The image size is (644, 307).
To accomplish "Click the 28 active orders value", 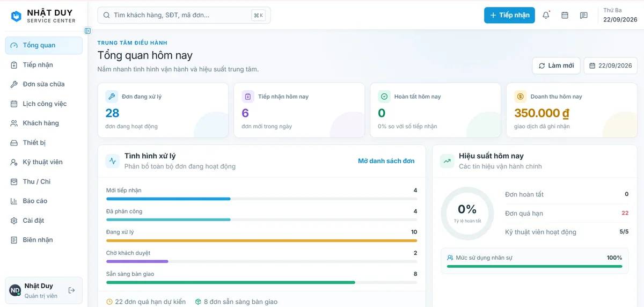I will 112,113.
